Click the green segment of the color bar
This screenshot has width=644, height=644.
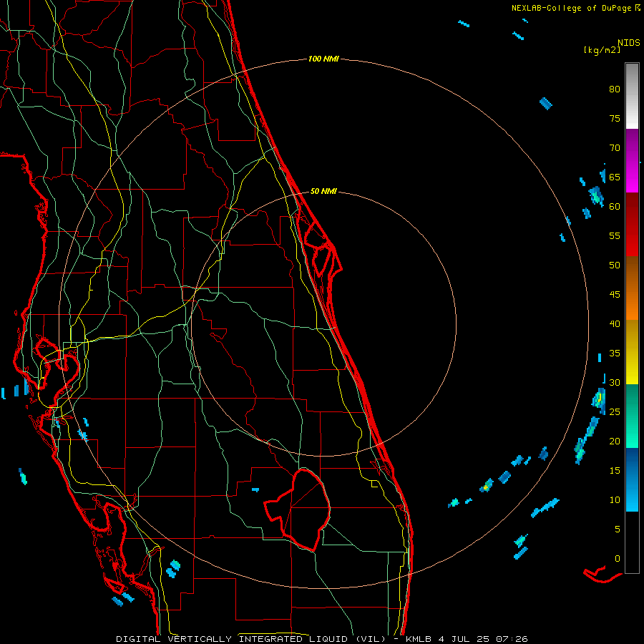tap(632, 416)
